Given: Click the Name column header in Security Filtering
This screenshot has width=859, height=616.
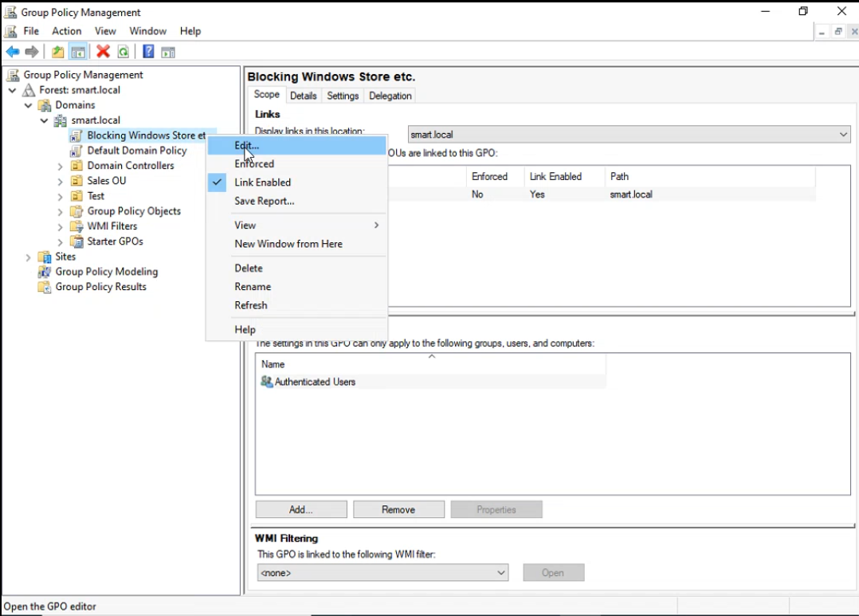Looking at the screenshot, I should pos(430,364).
